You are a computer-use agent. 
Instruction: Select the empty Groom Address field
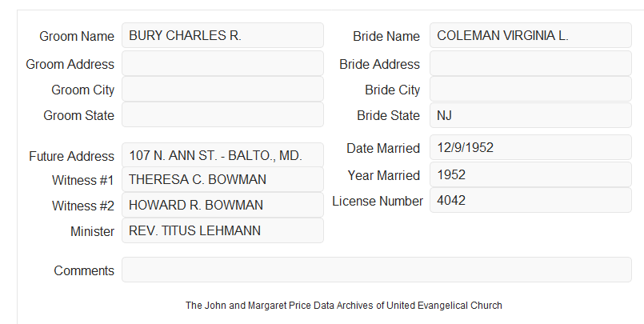click(222, 63)
